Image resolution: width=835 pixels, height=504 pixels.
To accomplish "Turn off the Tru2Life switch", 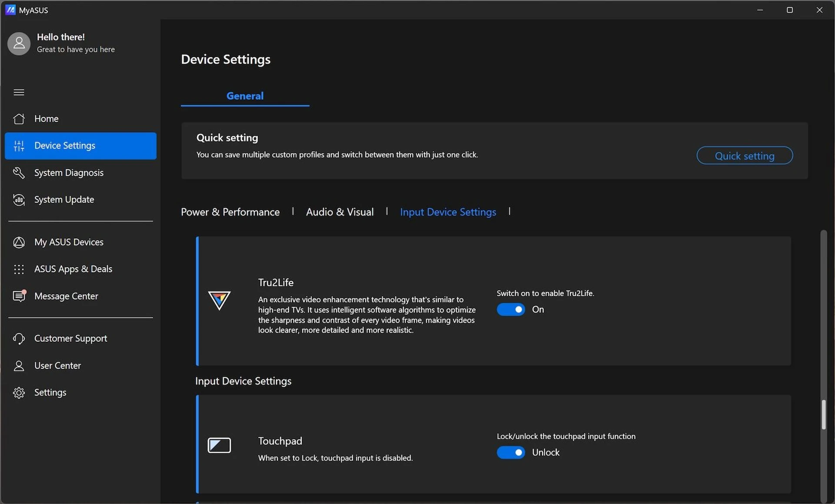I will point(511,309).
